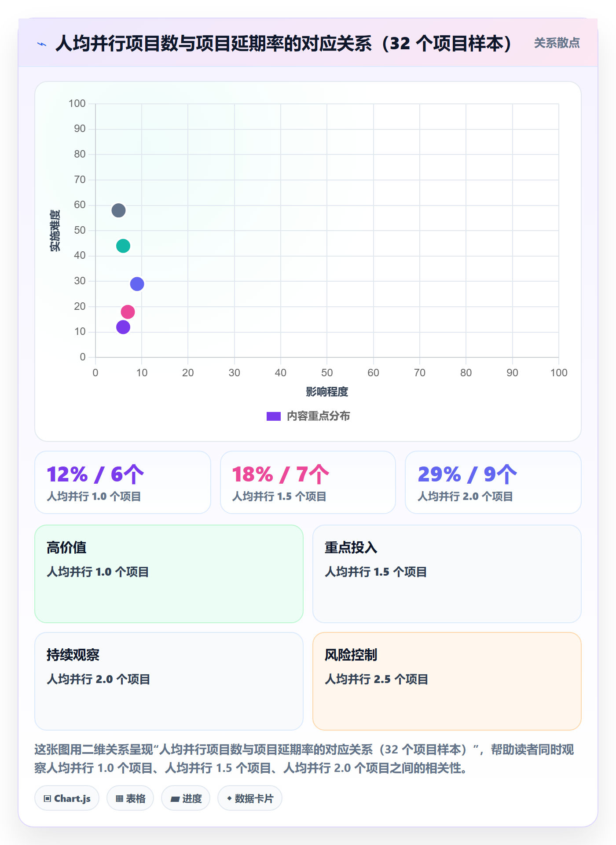Select the gray scatter point near 60
This screenshot has height=845, width=616.
tap(118, 210)
